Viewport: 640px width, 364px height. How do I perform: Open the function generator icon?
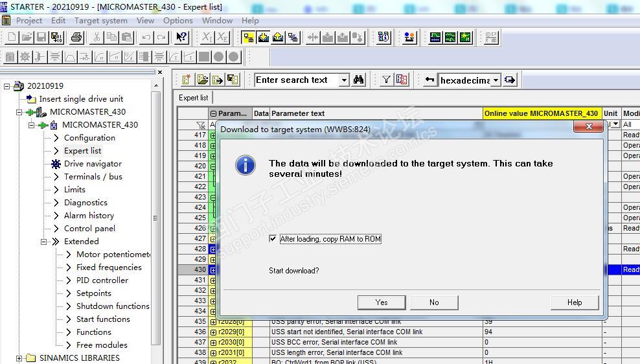[x=450, y=38]
